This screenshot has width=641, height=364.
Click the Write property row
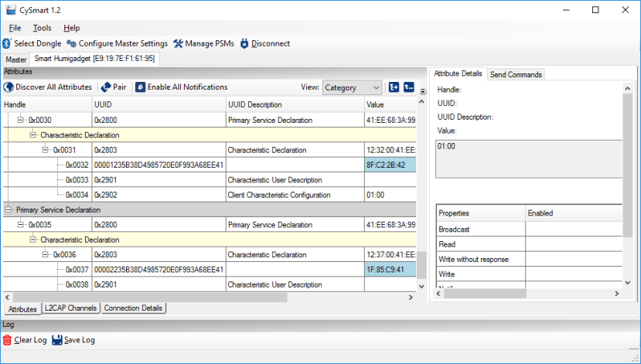tap(530, 274)
